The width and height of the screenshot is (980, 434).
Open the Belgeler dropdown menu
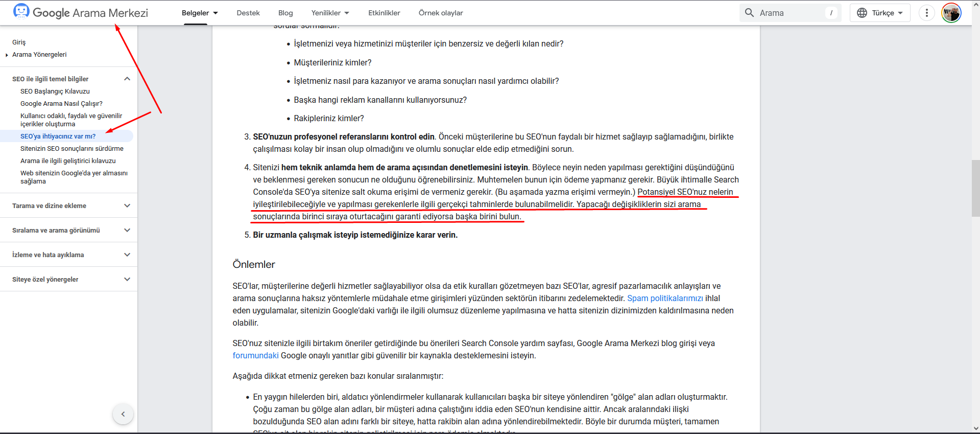200,13
